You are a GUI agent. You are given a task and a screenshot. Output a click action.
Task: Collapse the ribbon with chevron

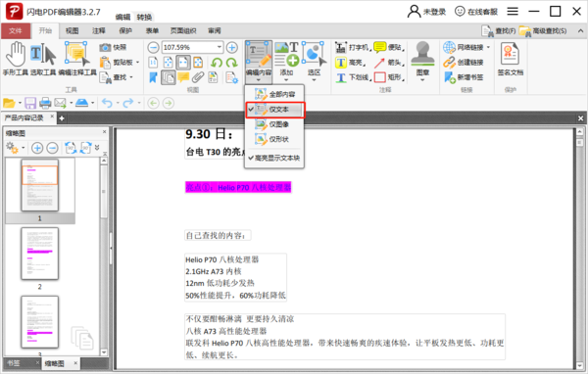pos(580,30)
